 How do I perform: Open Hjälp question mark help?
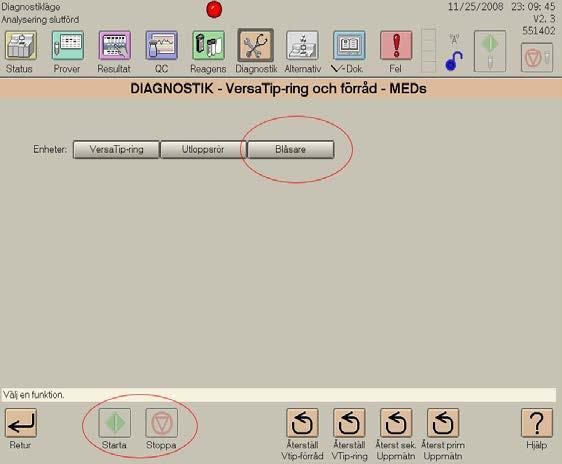537,423
